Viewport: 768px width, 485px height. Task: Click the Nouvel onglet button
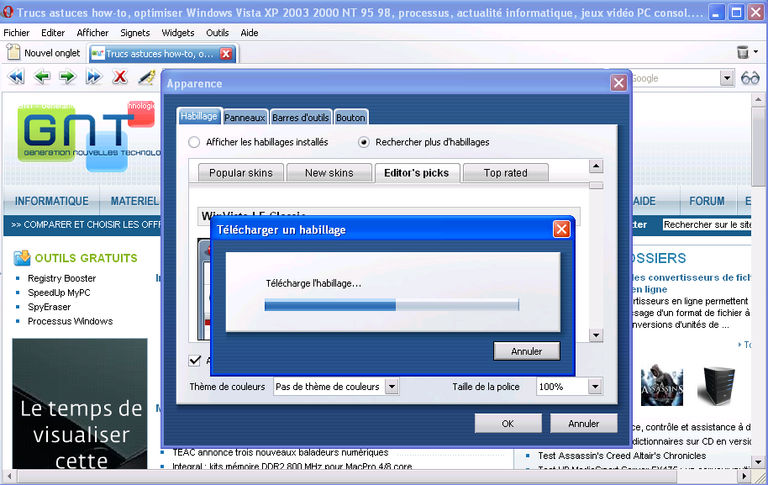click(44, 53)
